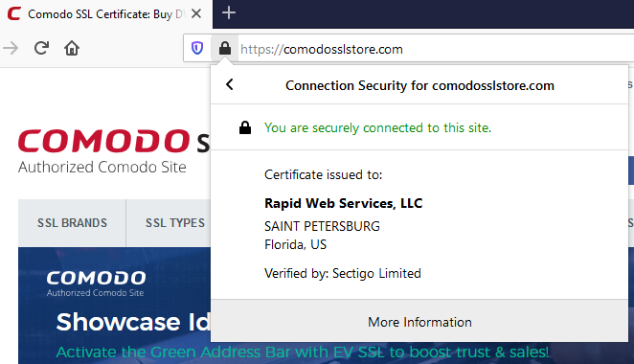This screenshot has width=634, height=364.
Task: Open a new tab with plus icon
Action: [229, 12]
